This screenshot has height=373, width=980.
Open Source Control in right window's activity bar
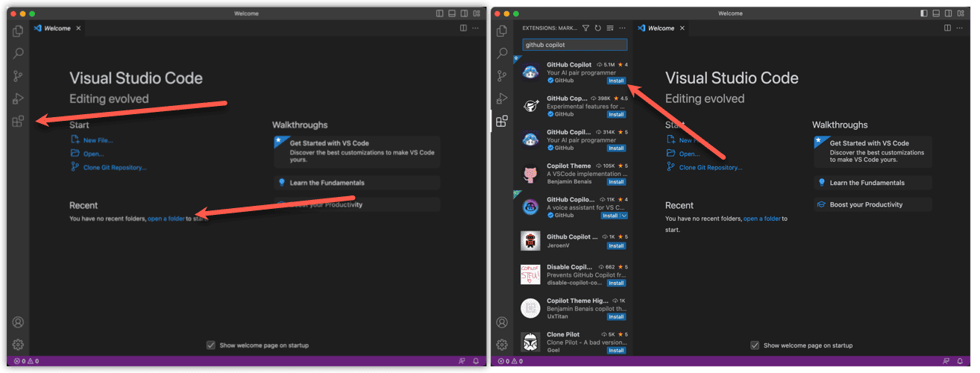502,76
